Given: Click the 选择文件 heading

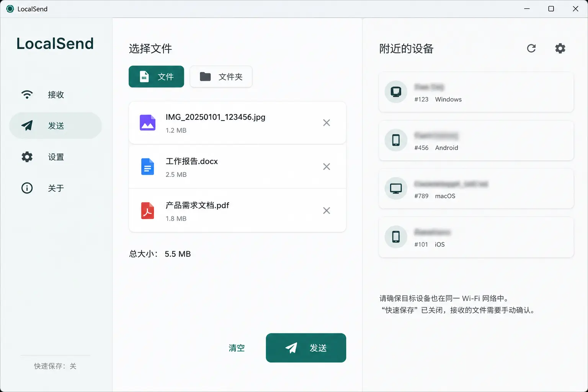Looking at the screenshot, I should (x=150, y=49).
